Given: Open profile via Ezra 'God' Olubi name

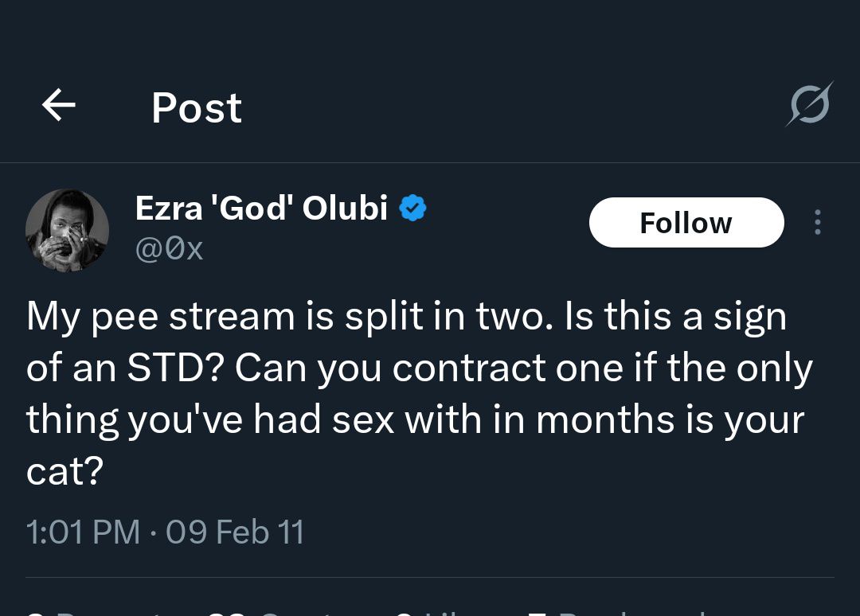Looking at the screenshot, I should pyautogui.click(x=261, y=209).
